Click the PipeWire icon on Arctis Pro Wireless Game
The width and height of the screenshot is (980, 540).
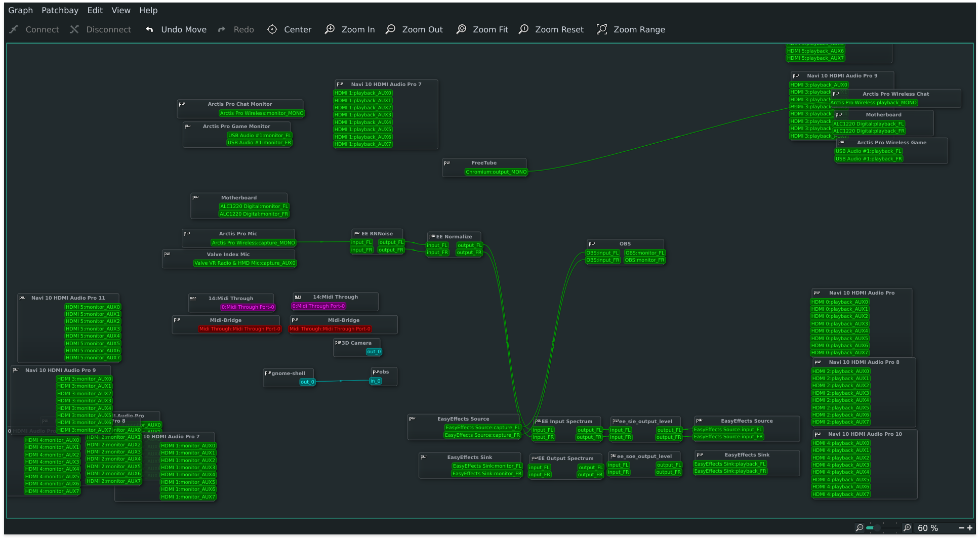(x=841, y=142)
